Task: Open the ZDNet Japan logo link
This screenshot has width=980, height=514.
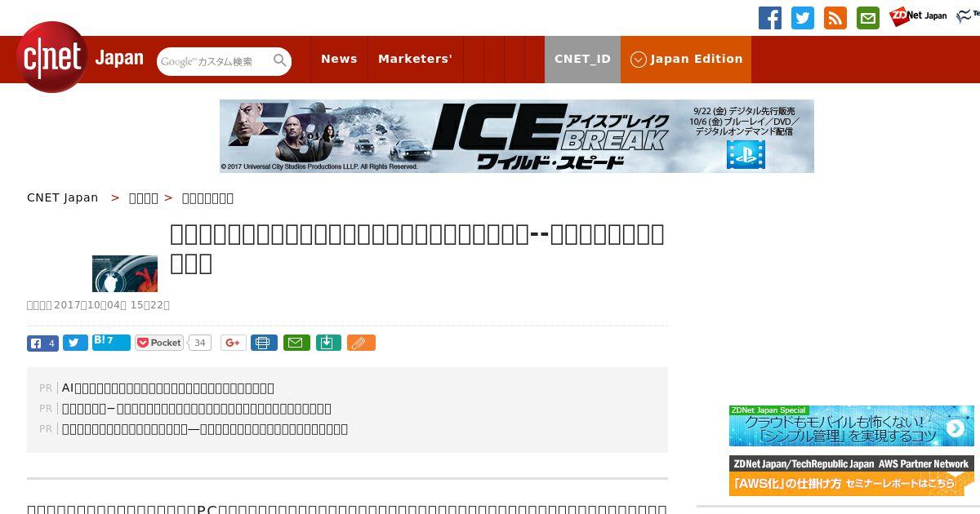Action: tap(918, 16)
